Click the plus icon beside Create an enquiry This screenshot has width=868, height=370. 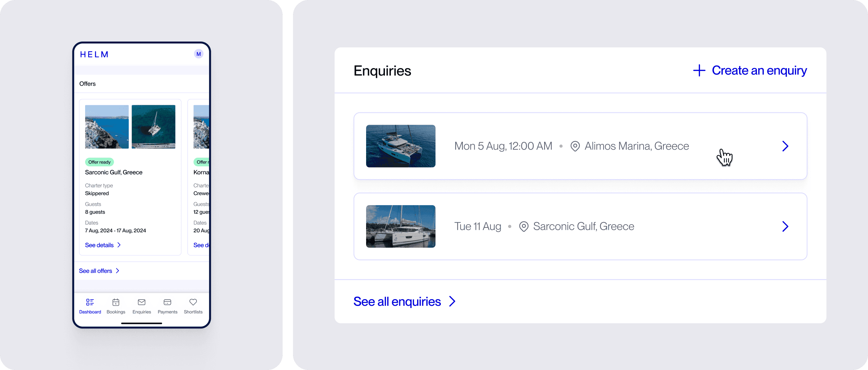click(699, 70)
